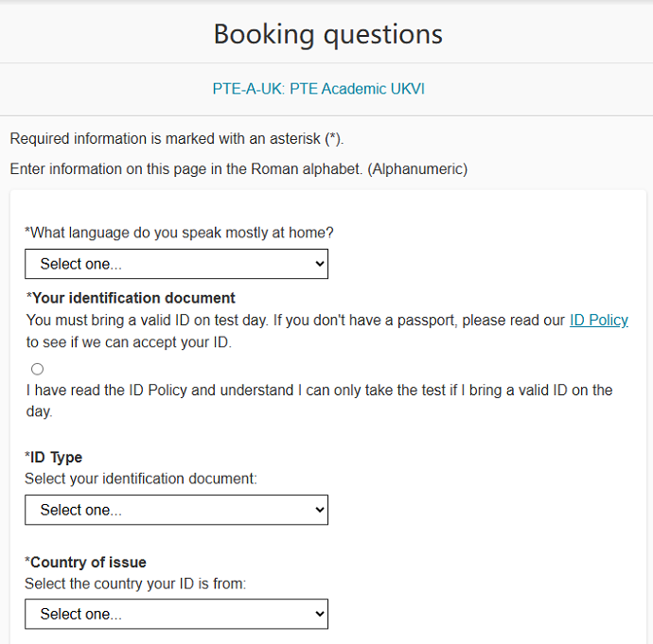Click the bold 'ID Type' label

56,458
